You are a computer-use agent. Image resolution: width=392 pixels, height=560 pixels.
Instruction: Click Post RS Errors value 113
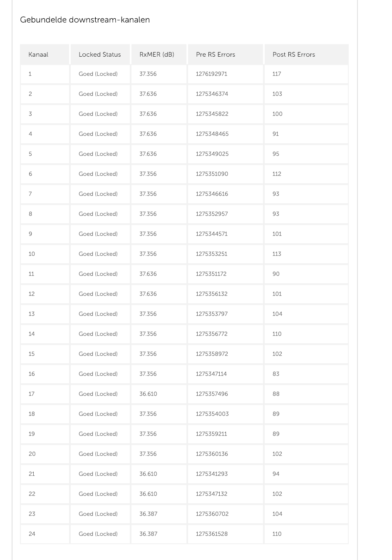click(x=277, y=254)
